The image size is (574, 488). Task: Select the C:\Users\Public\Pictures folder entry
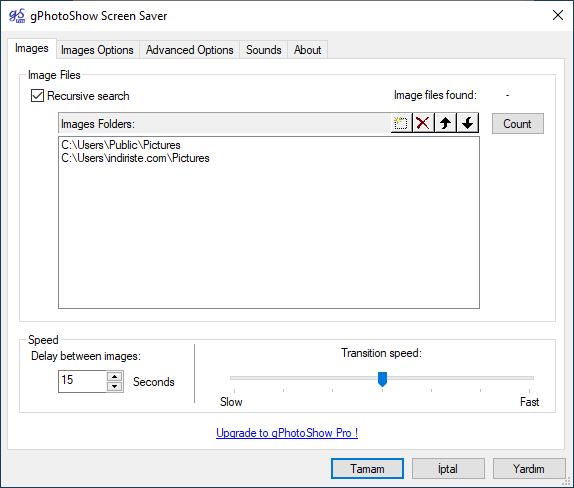121,145
